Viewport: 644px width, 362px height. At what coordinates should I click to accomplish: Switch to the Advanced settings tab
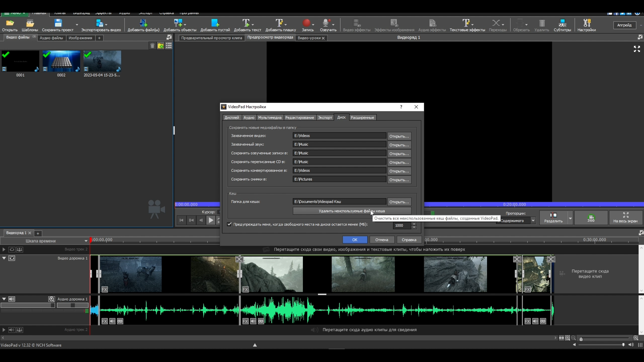362,118
